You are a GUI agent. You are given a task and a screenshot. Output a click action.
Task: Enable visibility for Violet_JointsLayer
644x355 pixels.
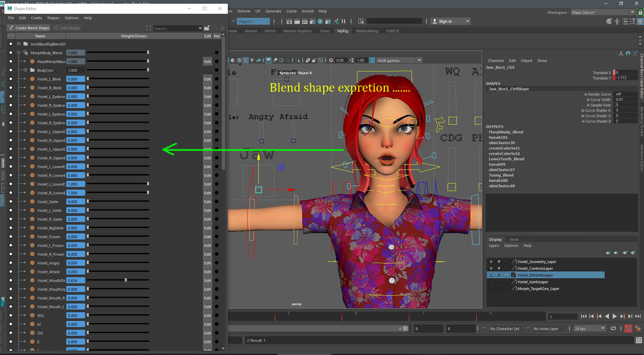click(491, 282)
